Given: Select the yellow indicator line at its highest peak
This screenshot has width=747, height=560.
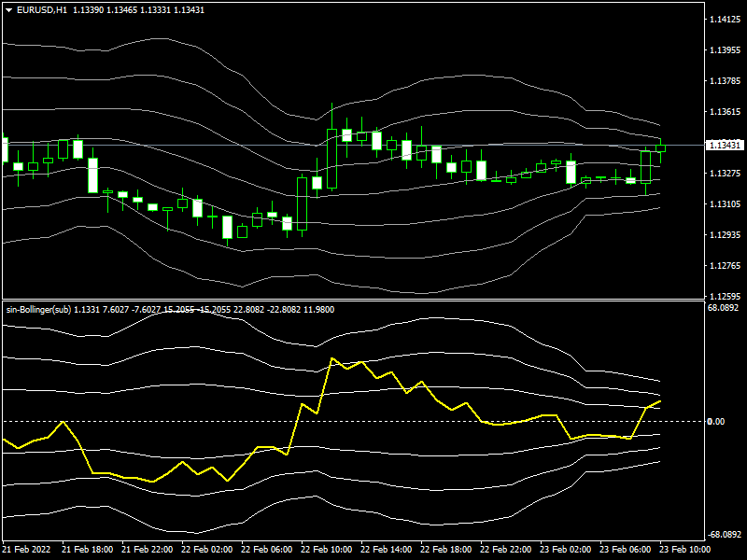Looking at the screenshot, I should pos(332,358).
